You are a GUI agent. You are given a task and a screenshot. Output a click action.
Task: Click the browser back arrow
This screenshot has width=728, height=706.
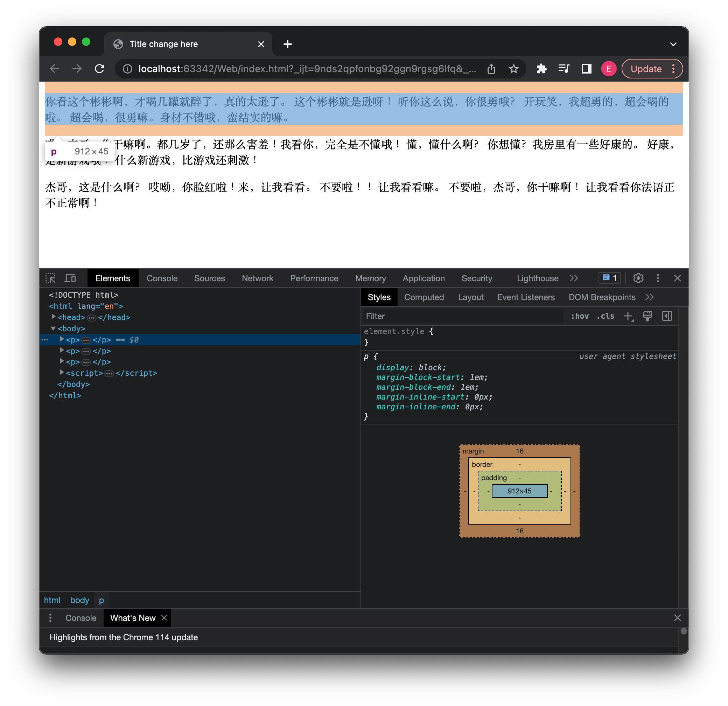pyautogui.click(x=55, y=69)
